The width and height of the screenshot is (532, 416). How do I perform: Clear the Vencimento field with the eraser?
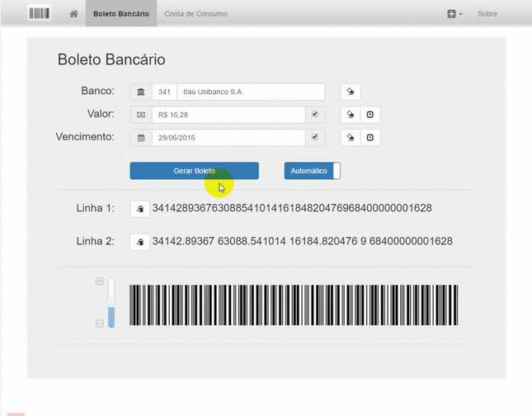click(351, 138)
